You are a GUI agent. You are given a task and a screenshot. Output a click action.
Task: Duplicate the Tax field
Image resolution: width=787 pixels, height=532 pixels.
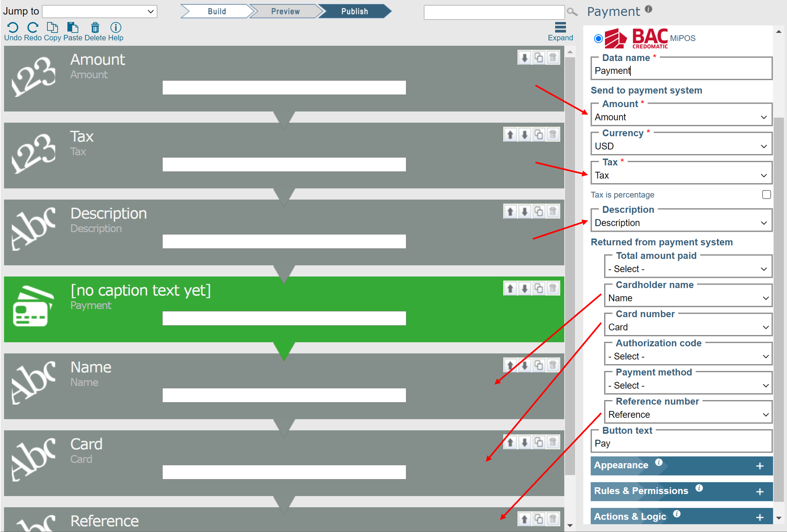tap(539, 135)
